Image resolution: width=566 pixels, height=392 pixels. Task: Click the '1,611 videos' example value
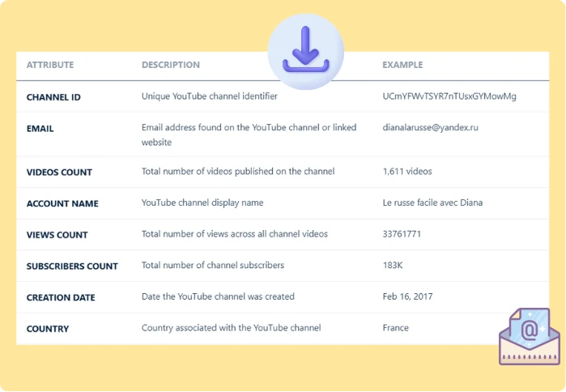pyautogui.click(x=407, y=172)
